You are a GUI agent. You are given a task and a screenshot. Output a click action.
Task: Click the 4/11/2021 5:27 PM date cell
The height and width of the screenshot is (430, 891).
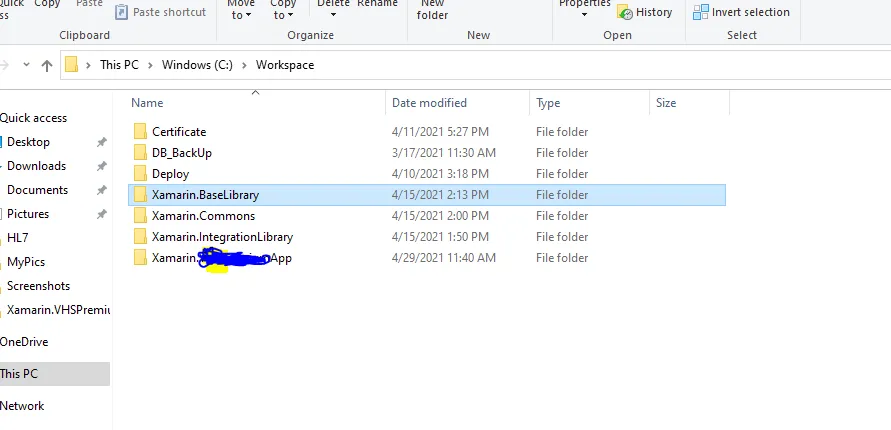pos(440,132)
